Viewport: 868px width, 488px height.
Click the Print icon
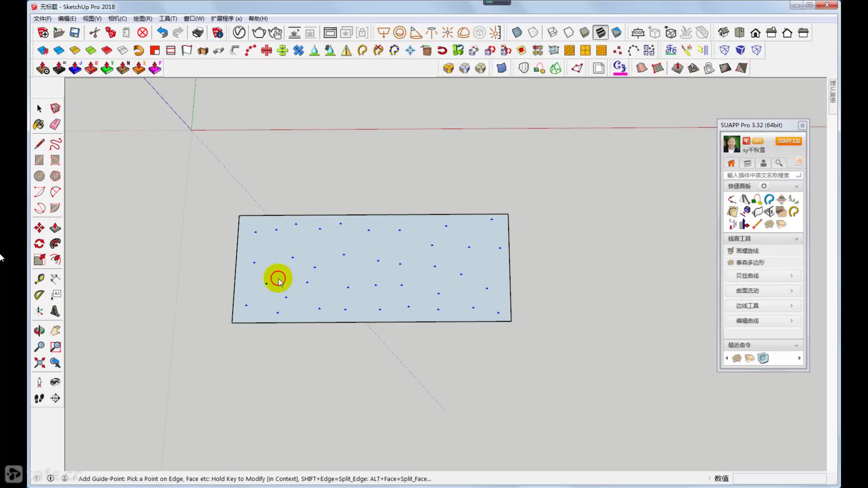(x=198, y=33)
